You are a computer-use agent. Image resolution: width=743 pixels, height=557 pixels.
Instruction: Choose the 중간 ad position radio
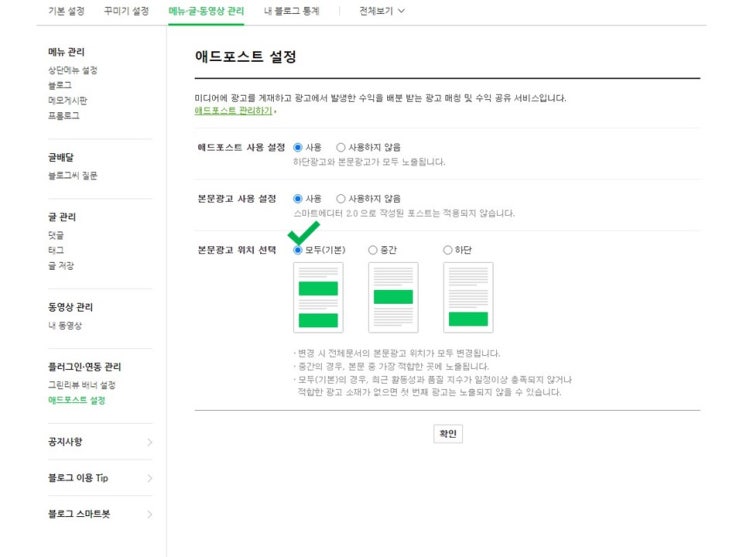pyautogui.click(x=373, y=250)
